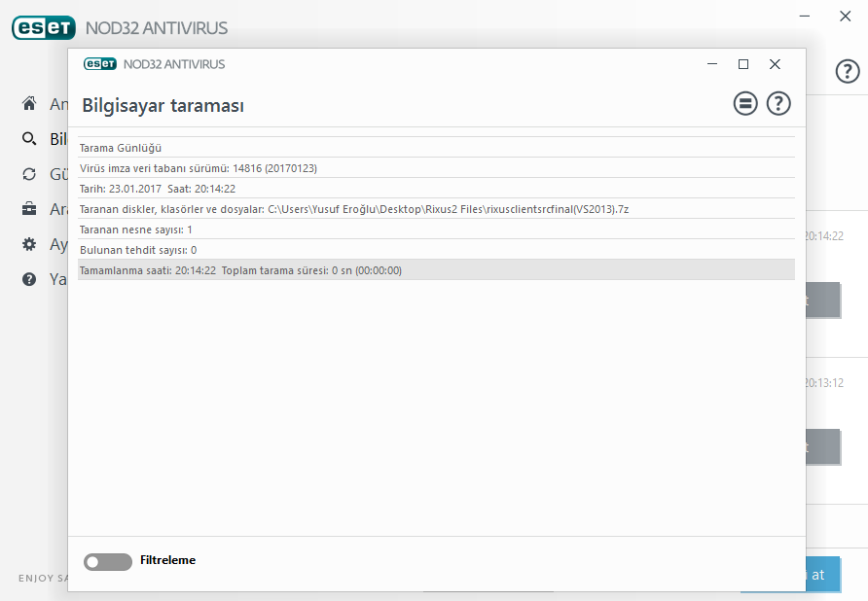This screenshot has width=868, height=601.
Task: Select the Taranan diskler, klasörler row
Action: (x=436, y=209)
